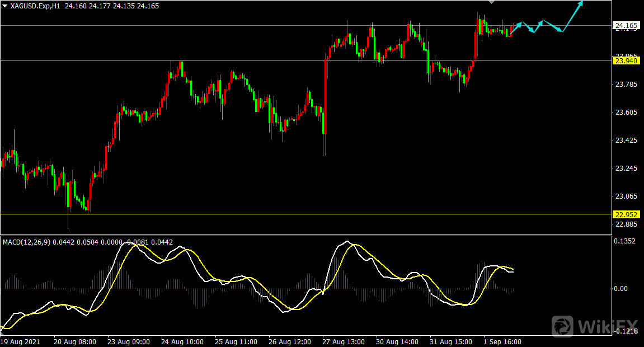The height and width of the screenshot is (347, 644).
Task: Click the yellow 23.940 price label
Action: coord(627,60)
